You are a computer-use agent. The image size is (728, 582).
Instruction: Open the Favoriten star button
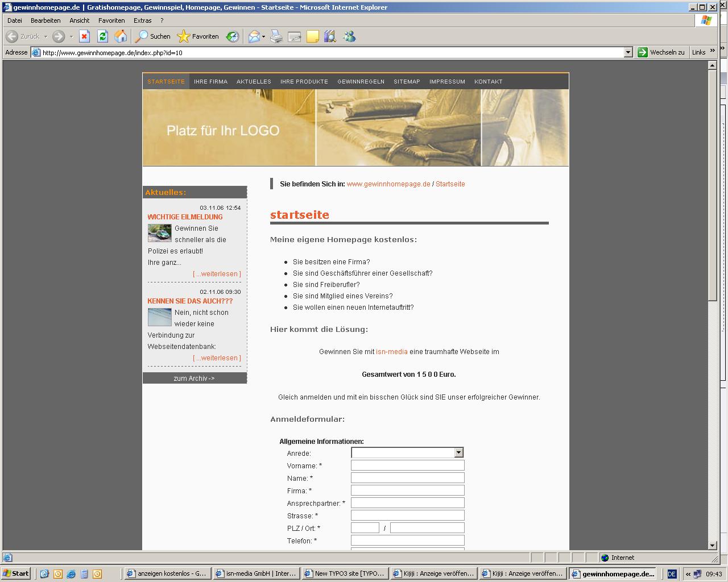pyautogui.click(x=198, y=36)
